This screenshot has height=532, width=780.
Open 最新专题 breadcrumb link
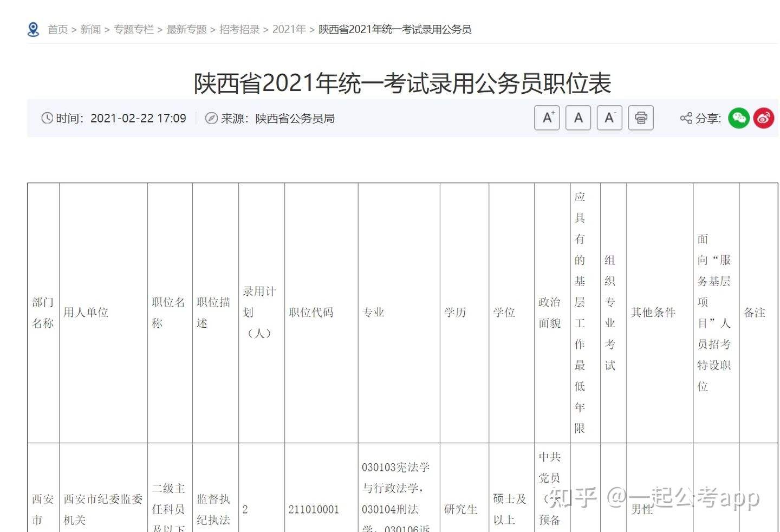point(186,29)
